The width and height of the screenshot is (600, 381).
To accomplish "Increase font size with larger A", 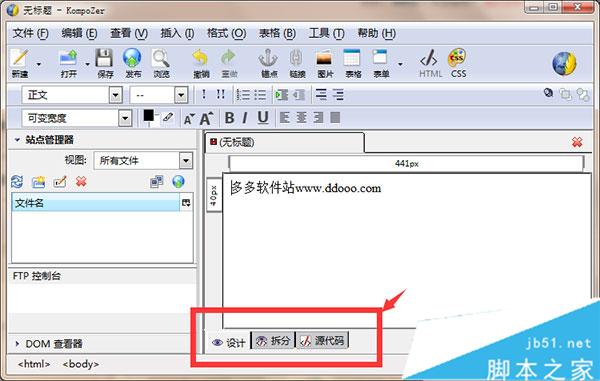I will click(206, 118).
